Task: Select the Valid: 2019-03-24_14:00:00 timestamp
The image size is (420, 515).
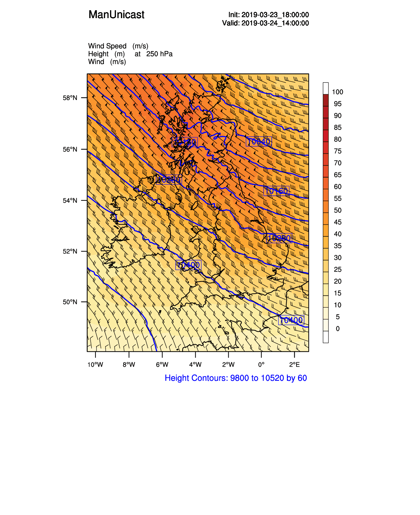Action: pos(266,23)
